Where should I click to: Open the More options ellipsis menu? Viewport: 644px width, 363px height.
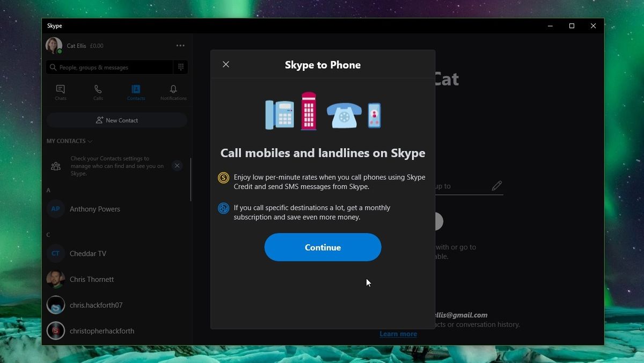point(180,45)
